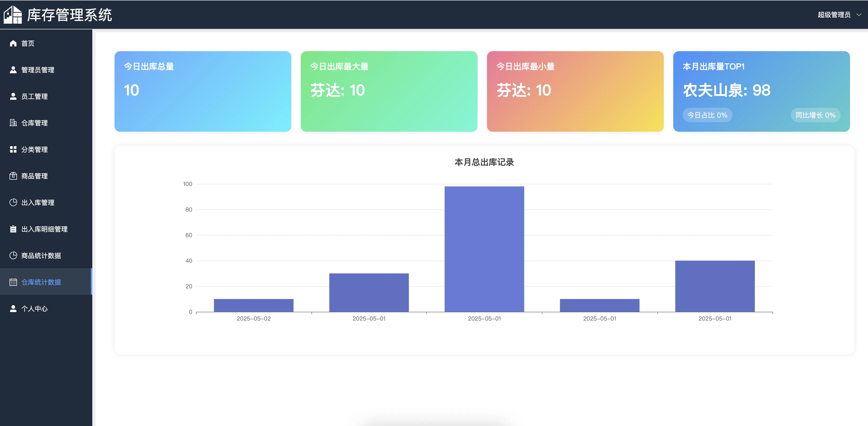Click the 今日出库总量 blue card
Viewport: 868px width, 426px height.
(203, 91)
